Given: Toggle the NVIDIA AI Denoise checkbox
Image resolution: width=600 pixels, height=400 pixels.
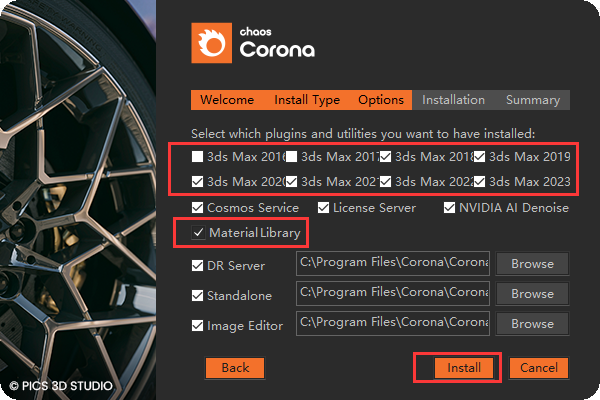Looking at the screenshot, I should pyautogui.click(x=449, y=208).
